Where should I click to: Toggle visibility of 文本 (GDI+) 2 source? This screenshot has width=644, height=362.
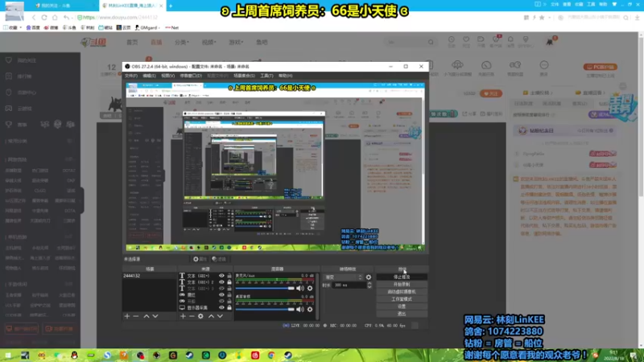tap(222, 282)
